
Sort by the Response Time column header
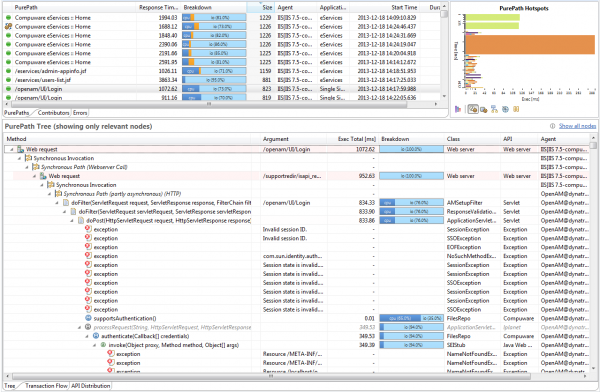[158, 7]
